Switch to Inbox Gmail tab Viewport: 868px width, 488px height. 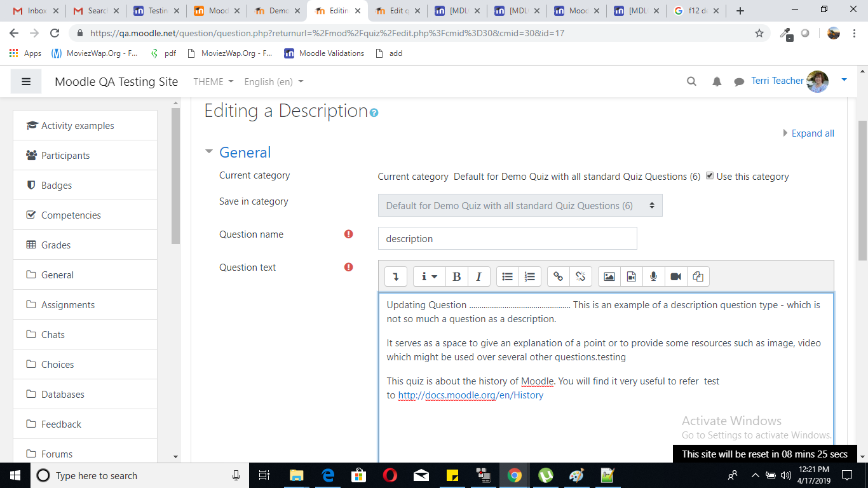point(36,11)
